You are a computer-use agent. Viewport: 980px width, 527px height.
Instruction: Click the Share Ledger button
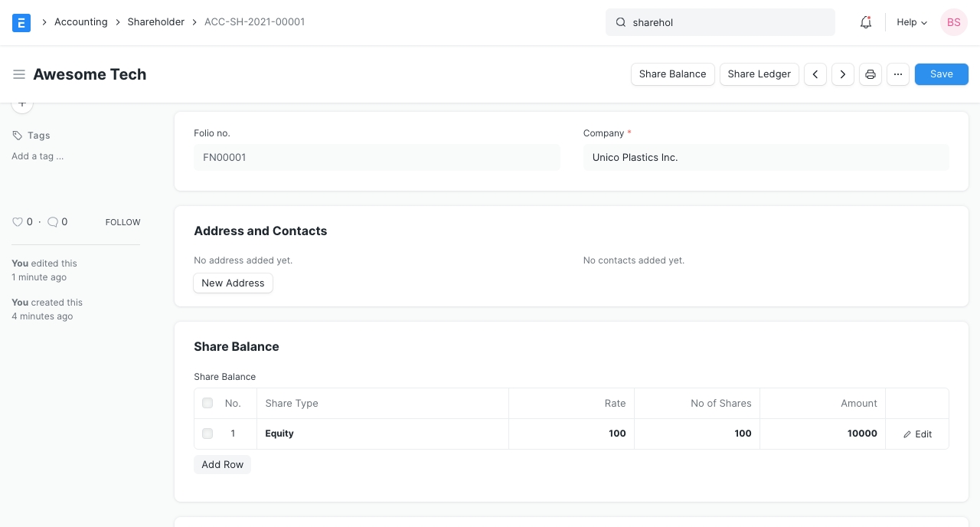click(759, 74)
